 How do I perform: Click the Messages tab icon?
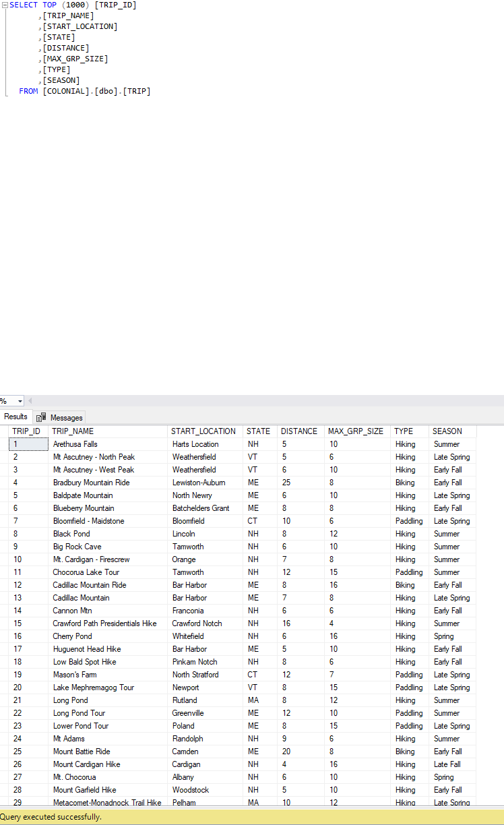[x=41, y=418]
